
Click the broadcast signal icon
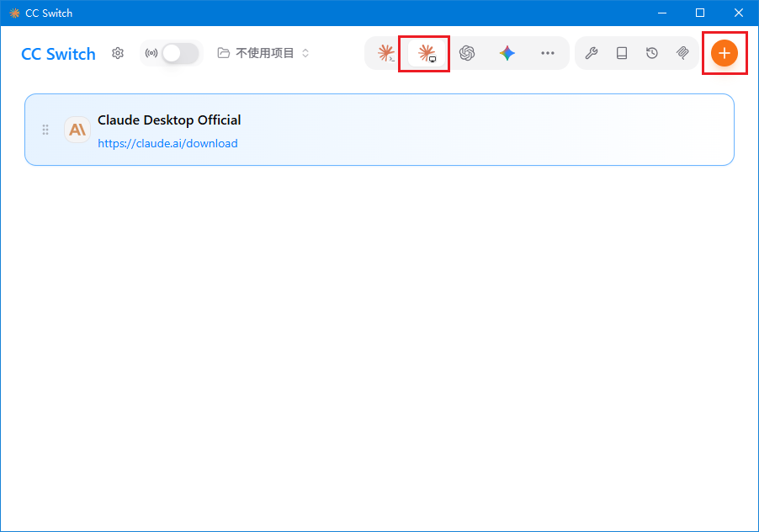point(151,53)
